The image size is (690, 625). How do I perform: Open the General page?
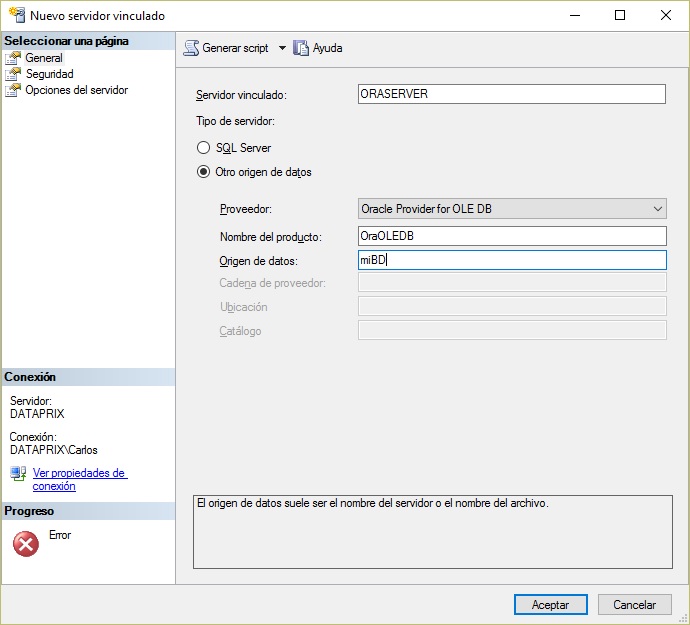(x=44, y=58)
